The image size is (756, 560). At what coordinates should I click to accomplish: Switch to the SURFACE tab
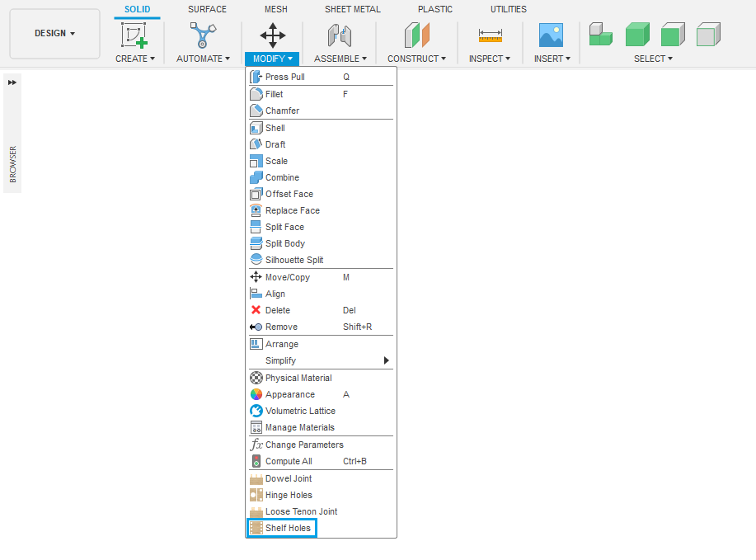coord(207,9)
